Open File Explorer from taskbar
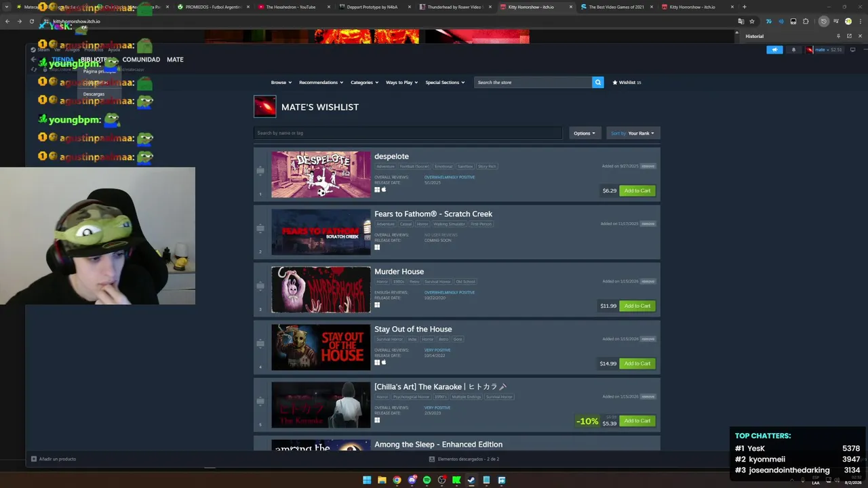The width and height of the screenshot is (868, 488). coord(382,480)
